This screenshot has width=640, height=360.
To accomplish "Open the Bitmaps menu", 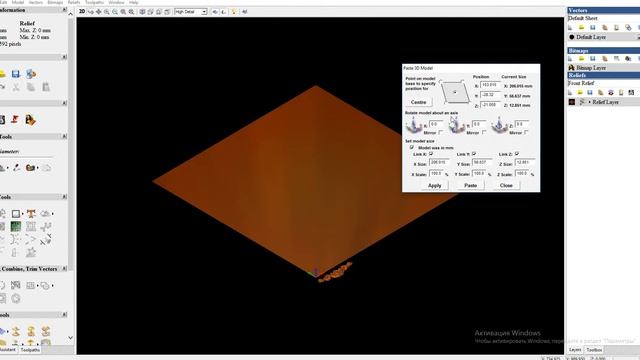I will pyautogui.click(x=55, y=2).
